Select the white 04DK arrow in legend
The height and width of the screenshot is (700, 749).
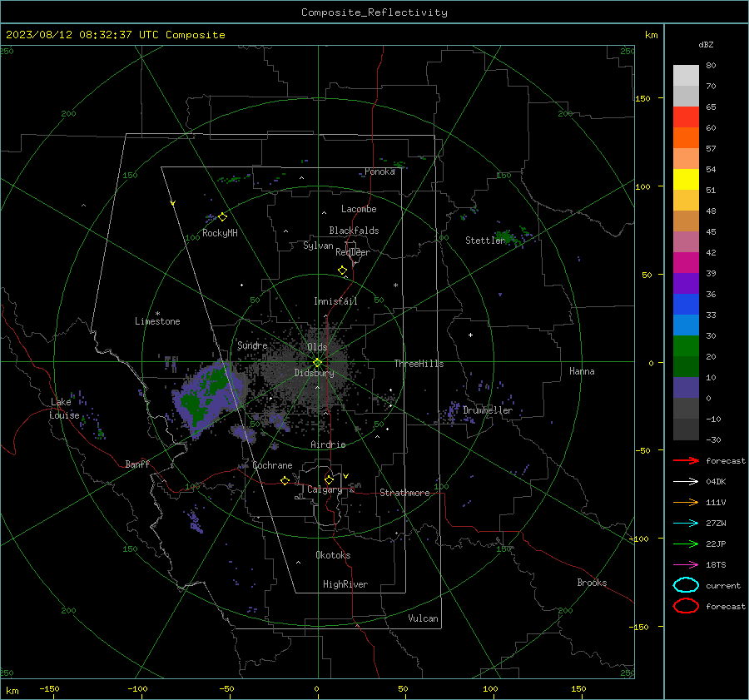coord(686,481)
